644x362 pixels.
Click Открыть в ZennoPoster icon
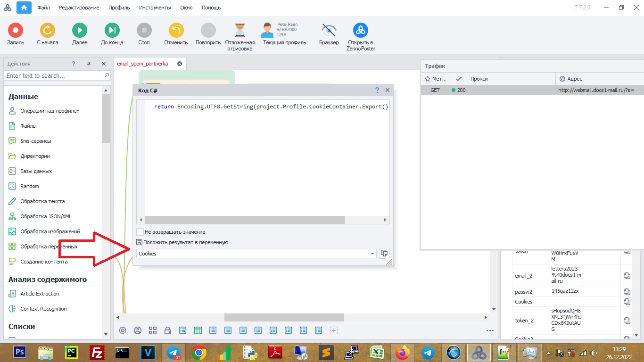pos(361,31)
